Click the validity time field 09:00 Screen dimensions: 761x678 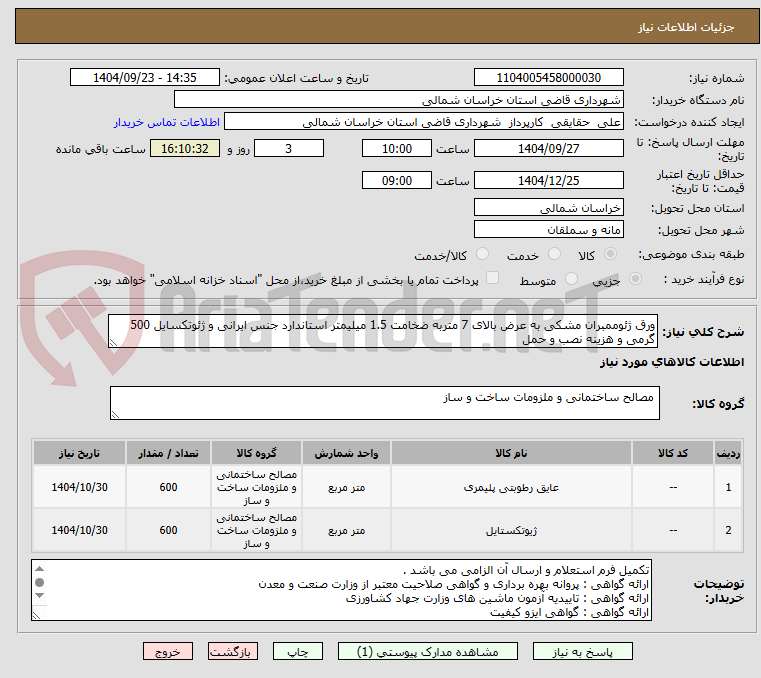[397, 181]
